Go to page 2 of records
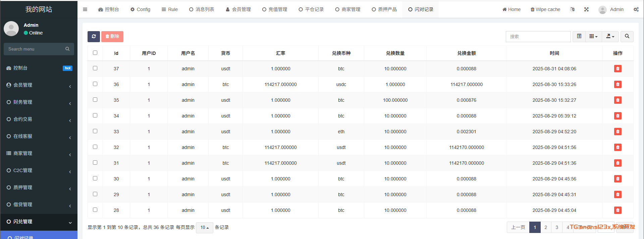 pyautogui.click(x=546, y=227)
